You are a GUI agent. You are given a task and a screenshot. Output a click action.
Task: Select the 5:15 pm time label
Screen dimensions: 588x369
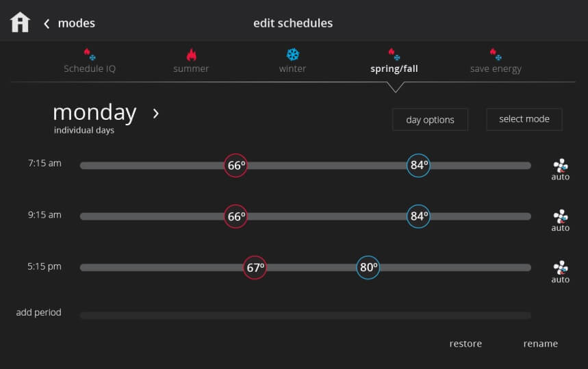click(x=44, y=266)
